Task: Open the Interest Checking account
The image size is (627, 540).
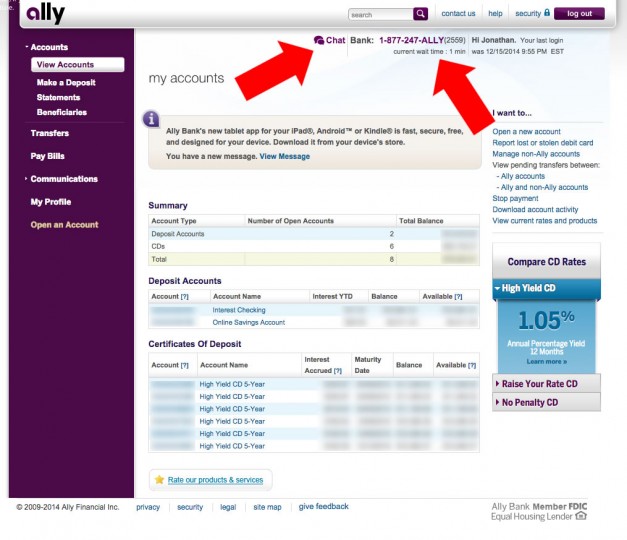Action: 239,310
